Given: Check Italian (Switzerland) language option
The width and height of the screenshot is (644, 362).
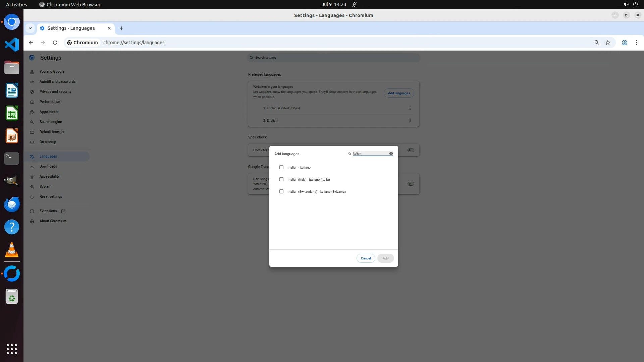Looking at the screenshot, I should [281, 191].
